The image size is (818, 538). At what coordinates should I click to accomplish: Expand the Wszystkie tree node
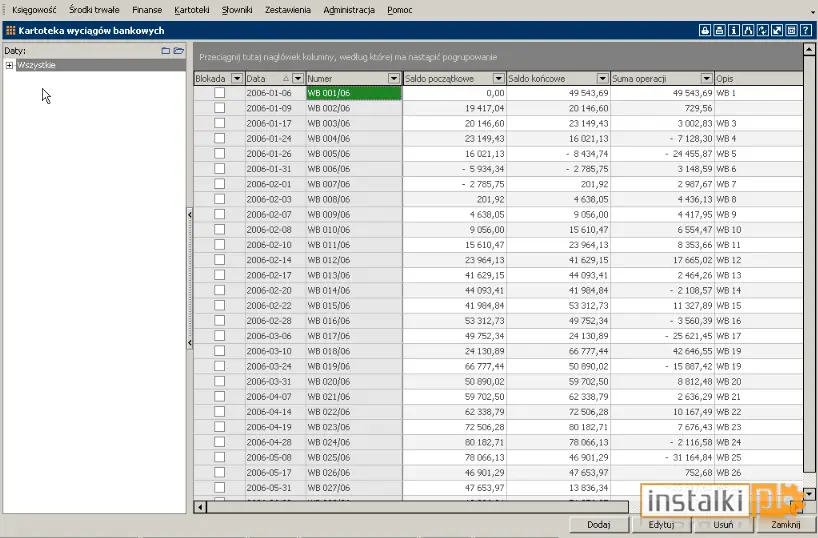tap(9, 65)
